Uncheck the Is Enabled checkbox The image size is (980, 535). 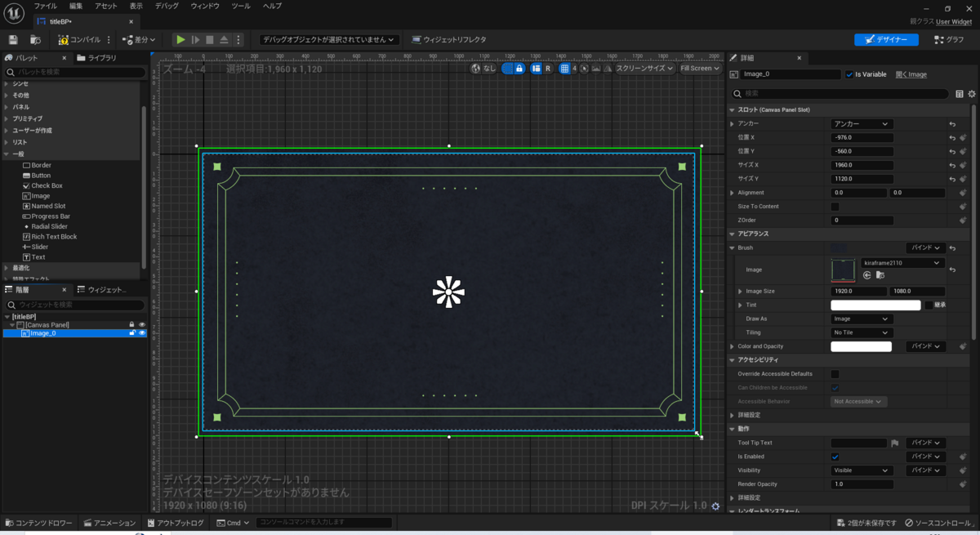tap(835, 457)
